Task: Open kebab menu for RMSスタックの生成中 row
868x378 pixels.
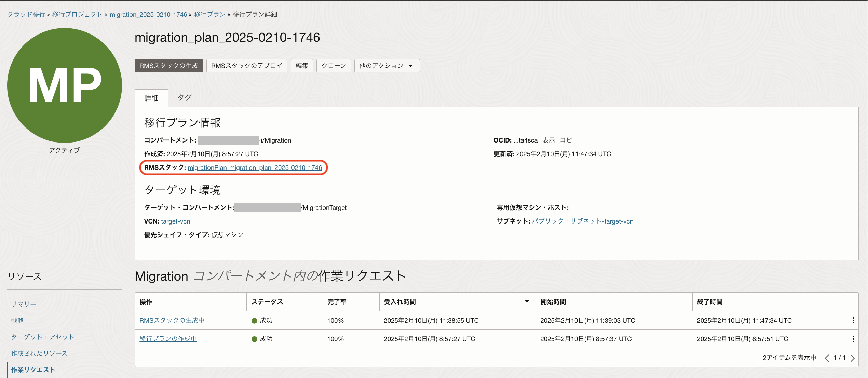Action: point(853,320)
